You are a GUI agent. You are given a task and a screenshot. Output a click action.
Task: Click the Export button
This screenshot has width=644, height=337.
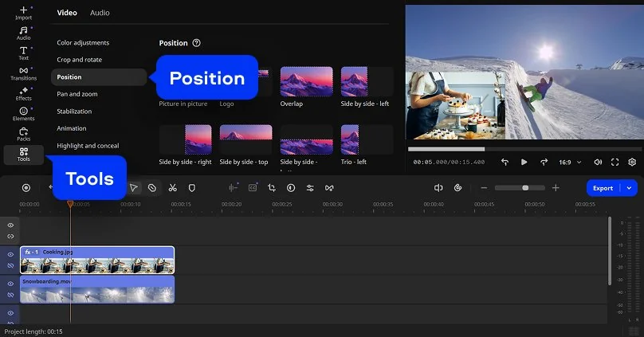coord(603,188)
